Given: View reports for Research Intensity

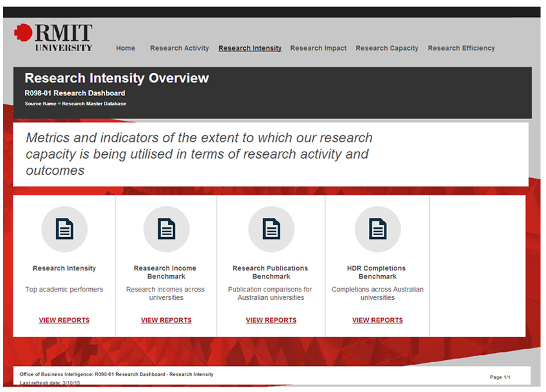Looking at the screenshot, I should (64, 320).
